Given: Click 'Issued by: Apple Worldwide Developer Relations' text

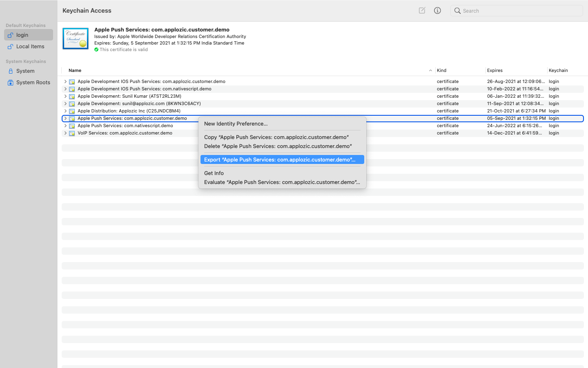Looking at the screenshot, I should 170,36.
